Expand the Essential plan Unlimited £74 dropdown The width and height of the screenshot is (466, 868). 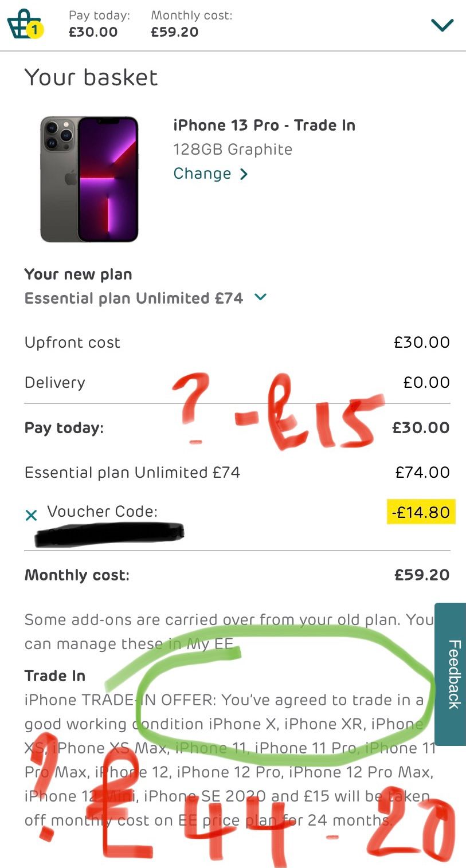[260, 297]
